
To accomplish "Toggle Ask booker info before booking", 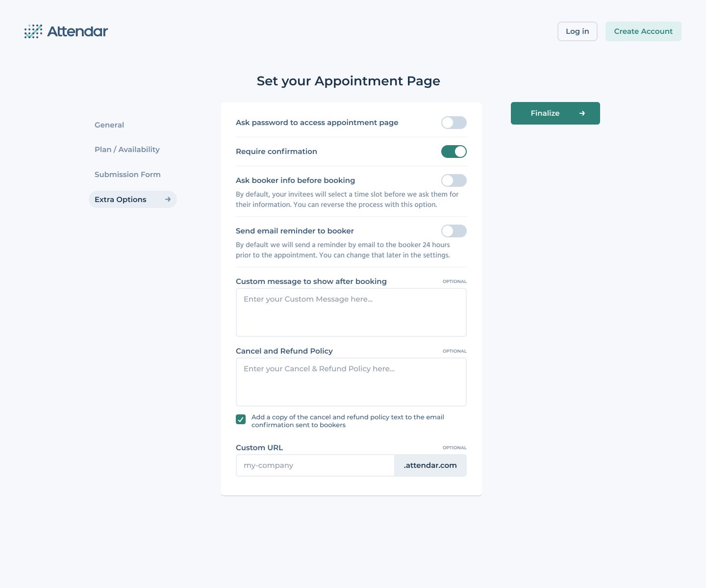I will [x=454, y=180].
